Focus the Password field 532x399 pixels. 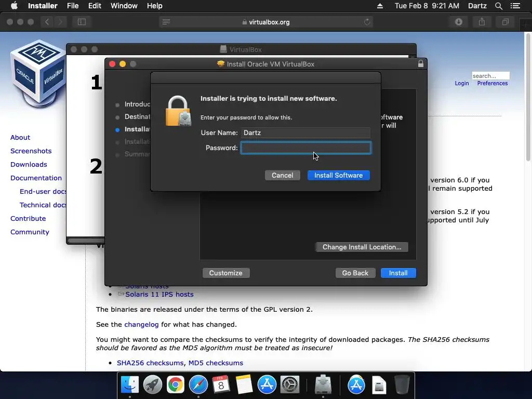[x=306, y=148]
